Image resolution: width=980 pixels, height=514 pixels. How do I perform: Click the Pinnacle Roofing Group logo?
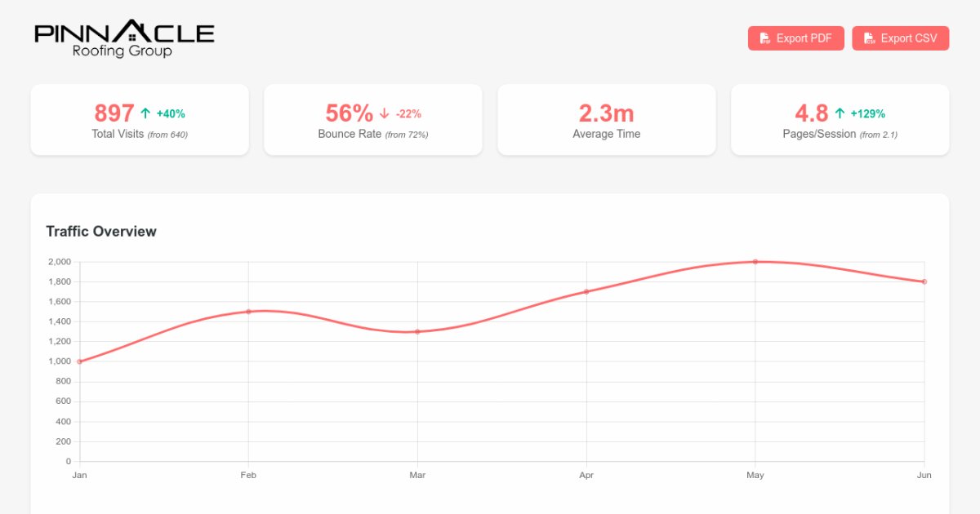click(x=123, y=39)
